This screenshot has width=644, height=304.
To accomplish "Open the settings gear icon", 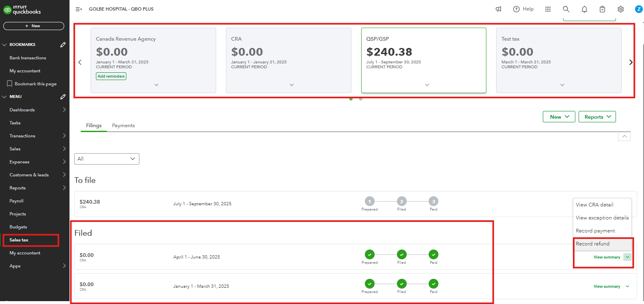I will pyautogui.click(x=620, y=9).
